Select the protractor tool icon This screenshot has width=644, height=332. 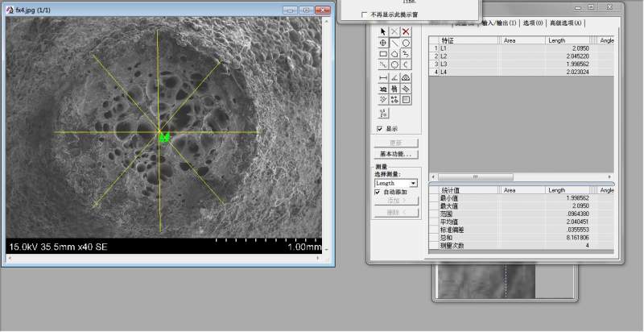tap(406, 77)
